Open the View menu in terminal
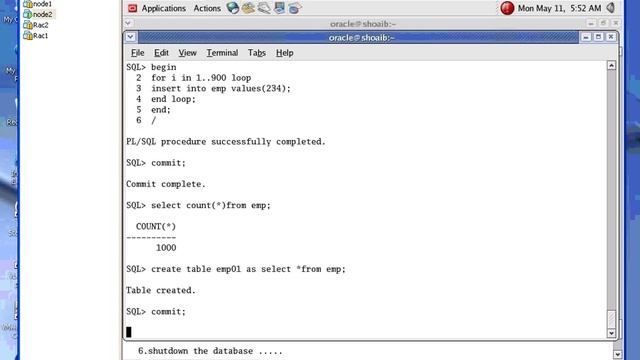The image size is (640, 360). 187,53
